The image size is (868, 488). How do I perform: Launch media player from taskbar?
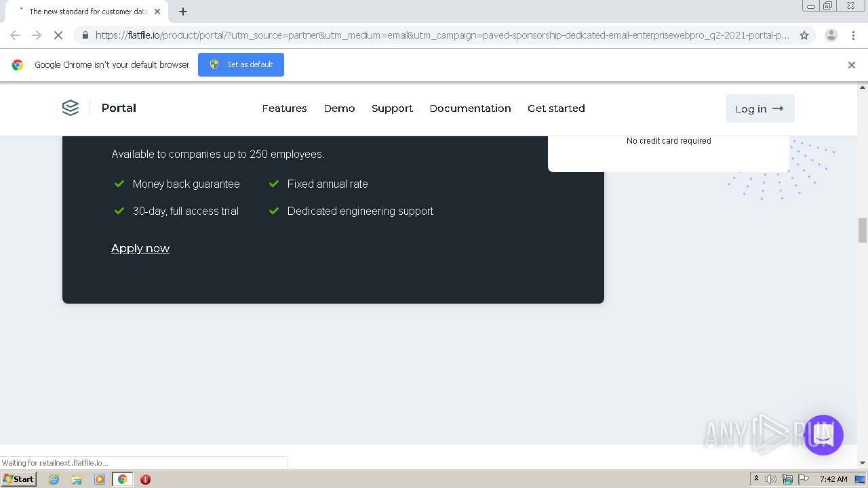tap(100, 479)
